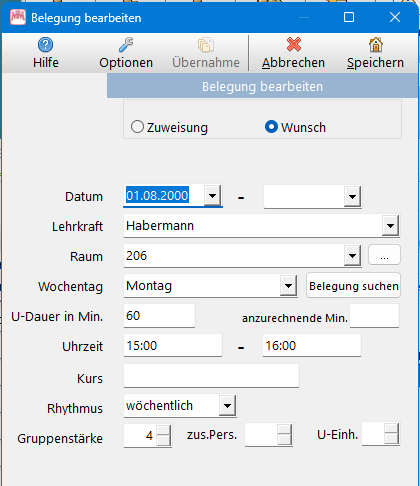Click the Belegung suchen button

click(354, 285)
